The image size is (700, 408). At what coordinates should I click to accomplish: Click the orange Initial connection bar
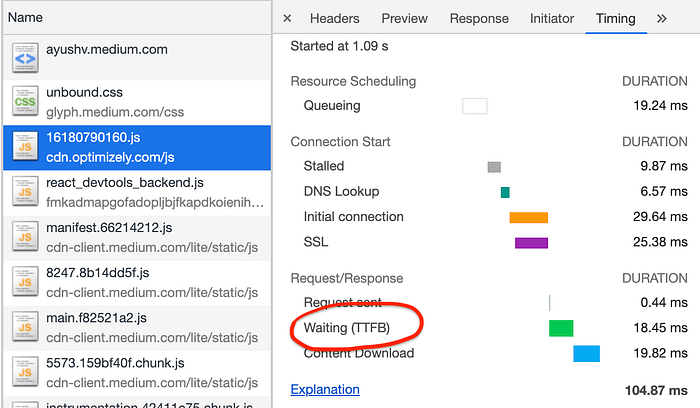tap(529, 217)
